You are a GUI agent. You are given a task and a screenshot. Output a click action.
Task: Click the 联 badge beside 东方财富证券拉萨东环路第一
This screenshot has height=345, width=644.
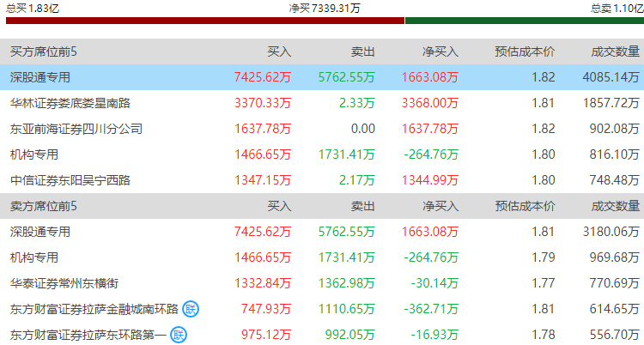tap(179, 335)
